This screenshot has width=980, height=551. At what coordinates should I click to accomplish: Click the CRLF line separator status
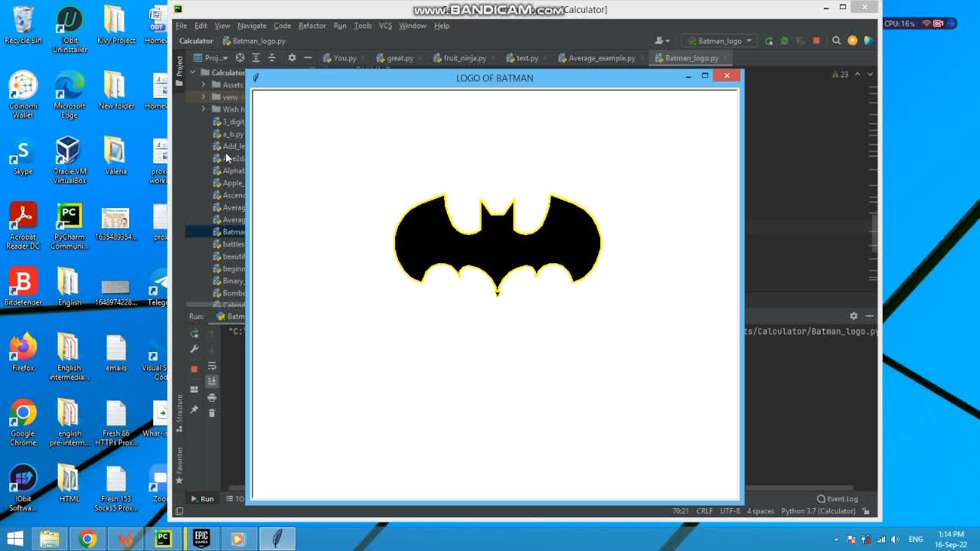pyautogui.click(x=704, y=511)
